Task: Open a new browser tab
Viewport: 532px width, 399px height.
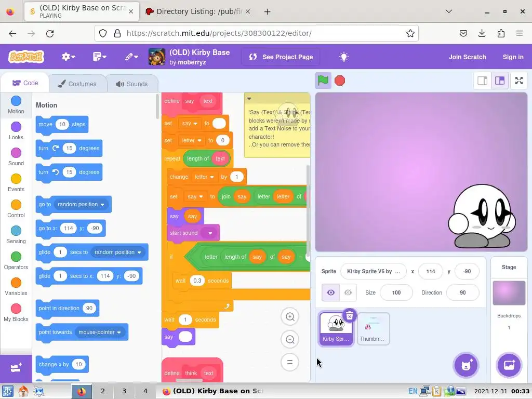Action: click(x=268, y=11)
